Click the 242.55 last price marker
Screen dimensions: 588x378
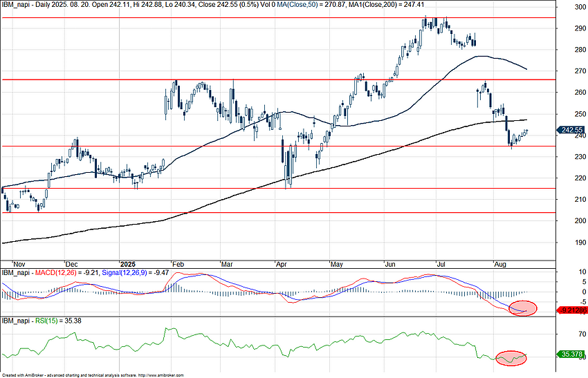tap(571, 130)
